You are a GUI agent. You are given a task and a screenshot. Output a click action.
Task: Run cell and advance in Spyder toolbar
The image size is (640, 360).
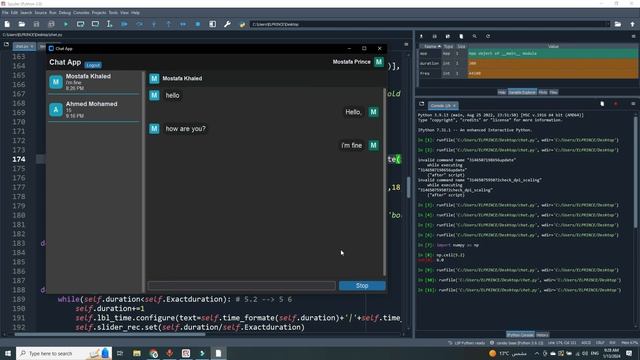point(95,24)
